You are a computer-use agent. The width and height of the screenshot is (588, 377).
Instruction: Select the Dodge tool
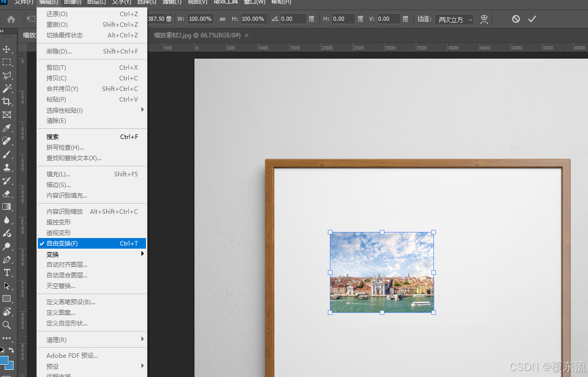point(7,246)
